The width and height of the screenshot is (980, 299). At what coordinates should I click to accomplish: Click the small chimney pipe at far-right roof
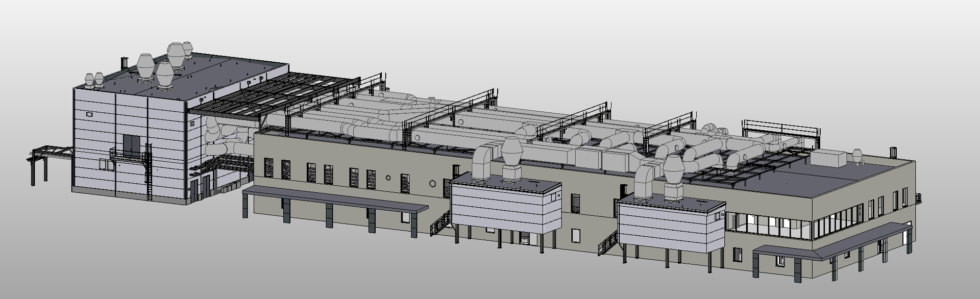click(x=893, y=152)
